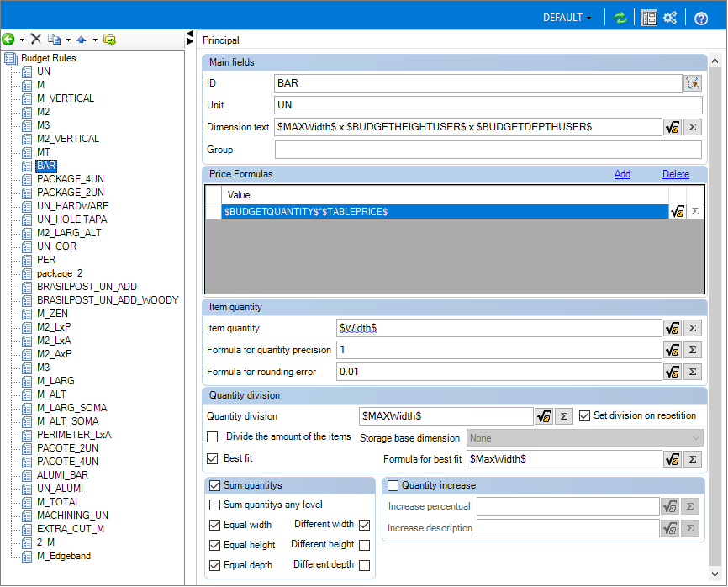Screen dimensions: 728x587
Task: Click the yellow folder export icon
Action: [109, 40]
